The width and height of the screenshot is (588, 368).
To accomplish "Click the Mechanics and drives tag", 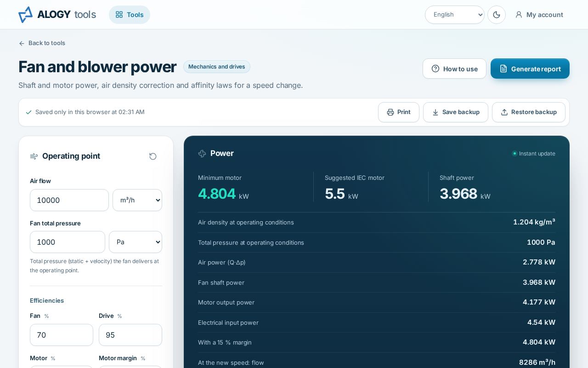I will (217, 67).
